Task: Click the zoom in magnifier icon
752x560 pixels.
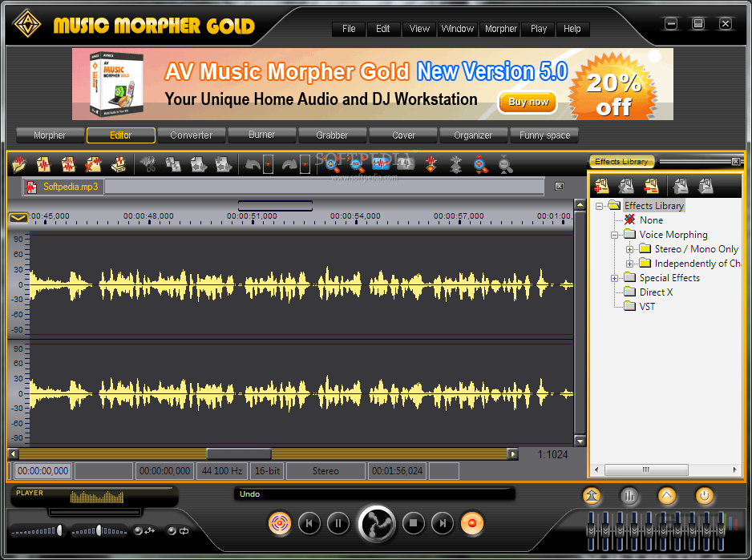Action: (332, 164)
